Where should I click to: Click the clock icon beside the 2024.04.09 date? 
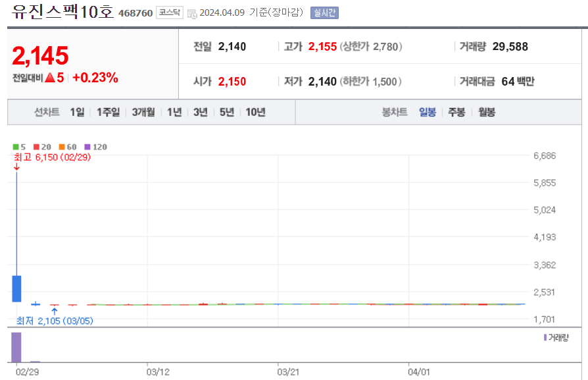(192, 14)
